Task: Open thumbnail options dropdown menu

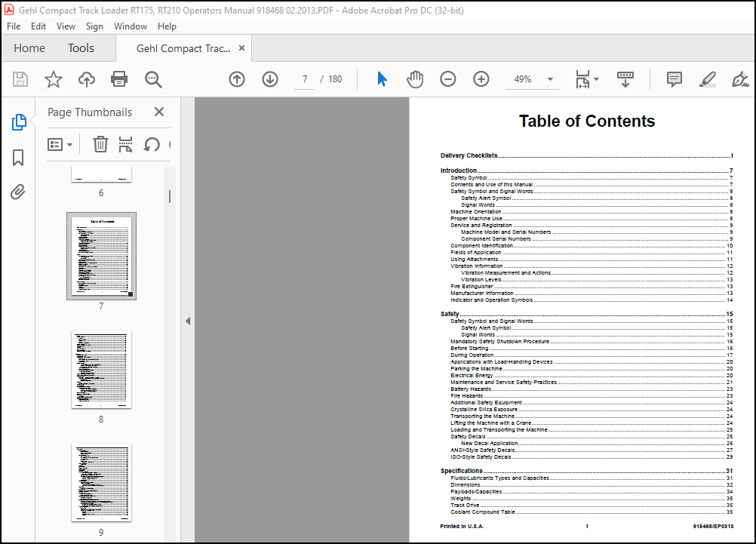Action: (60, 144)
